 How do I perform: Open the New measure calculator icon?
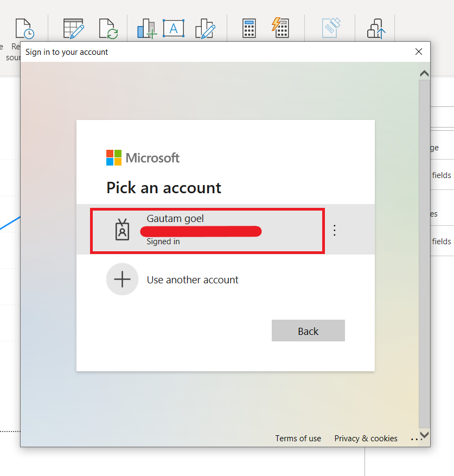point(249,29)
